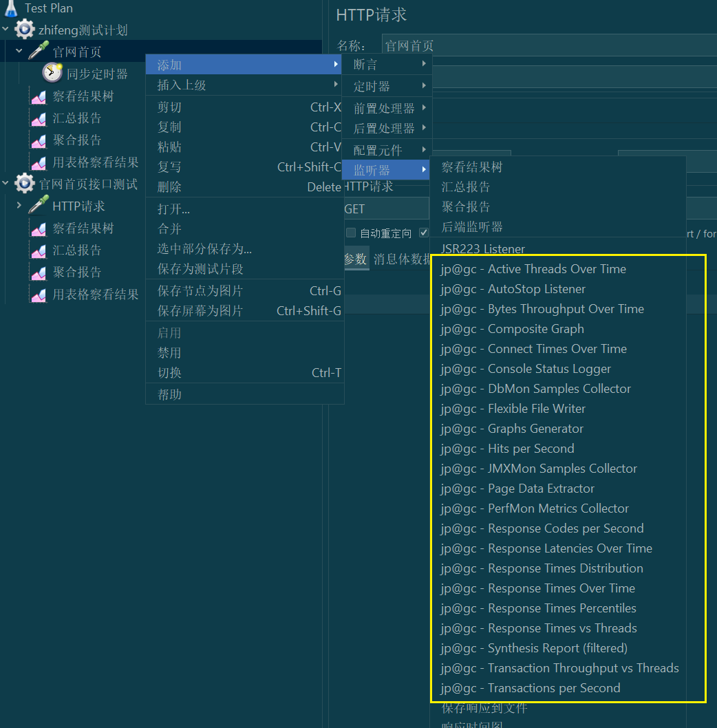Click the chart icon of 用表格察看结果 in the 官网首页接口测试 group
Image resolution: width=717 pixels, height=728 pixels.
(x=39, y=295)
